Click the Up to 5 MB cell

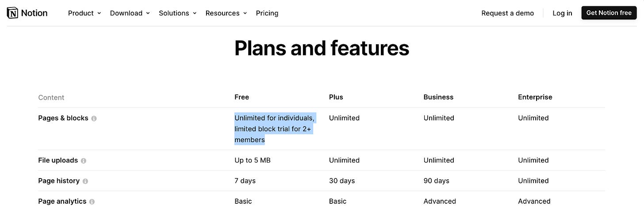click(x=252, y=160)
